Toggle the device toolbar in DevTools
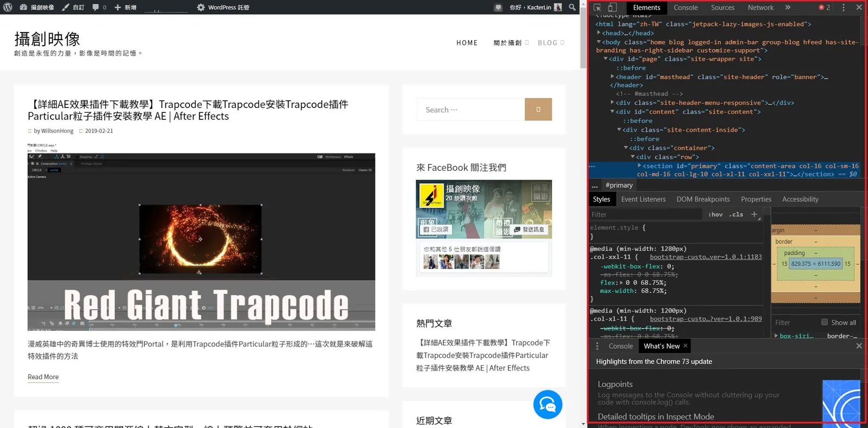Screen dimensions: 868x428 (612, 8)
